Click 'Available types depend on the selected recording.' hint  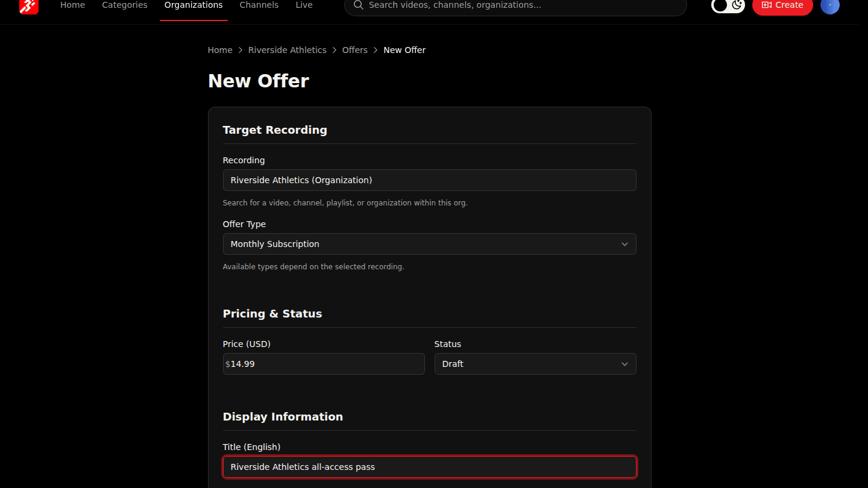pyautogui.click(x=313, y=267)
